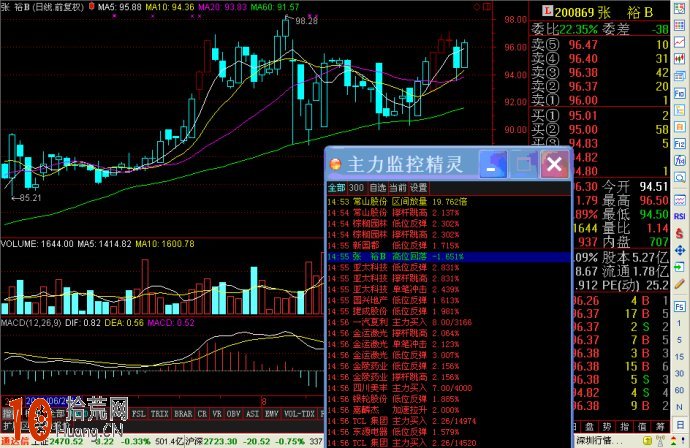
Task: Open the RSI indicator icon
Action: pos(679,216)
